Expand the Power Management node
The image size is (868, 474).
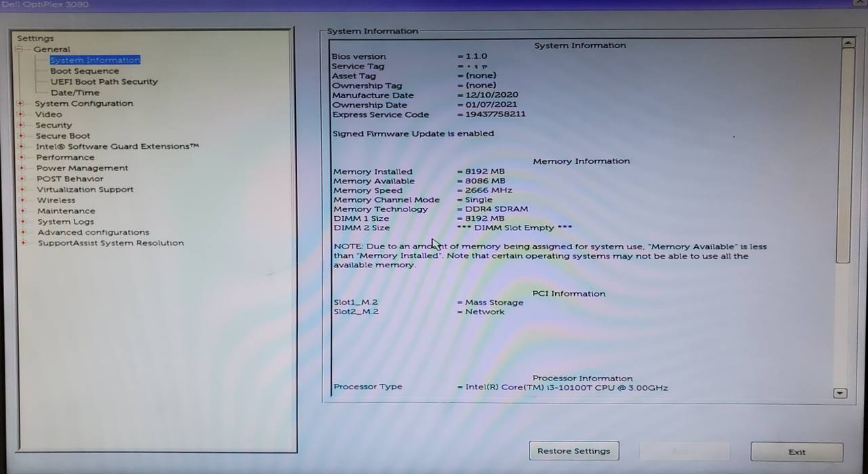click(x=22, y=168)
